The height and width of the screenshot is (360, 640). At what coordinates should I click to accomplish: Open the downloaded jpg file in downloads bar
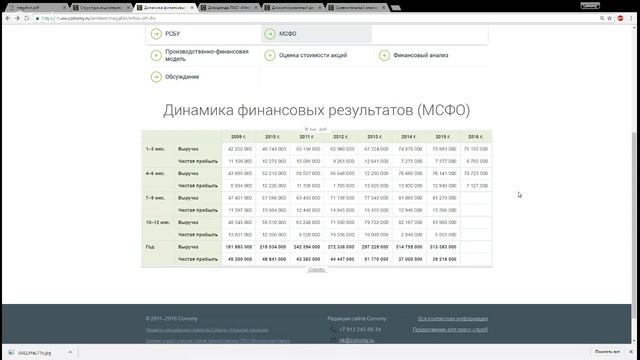pos(35,352)
